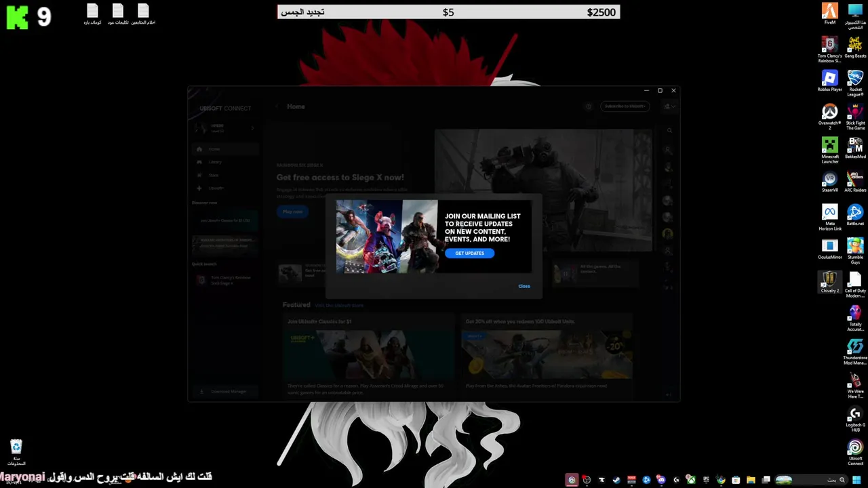Select ARC Raiders desktop shortcut
This screenshot has width=868, height=488.
pyautogui.click(x=855, y=182)
